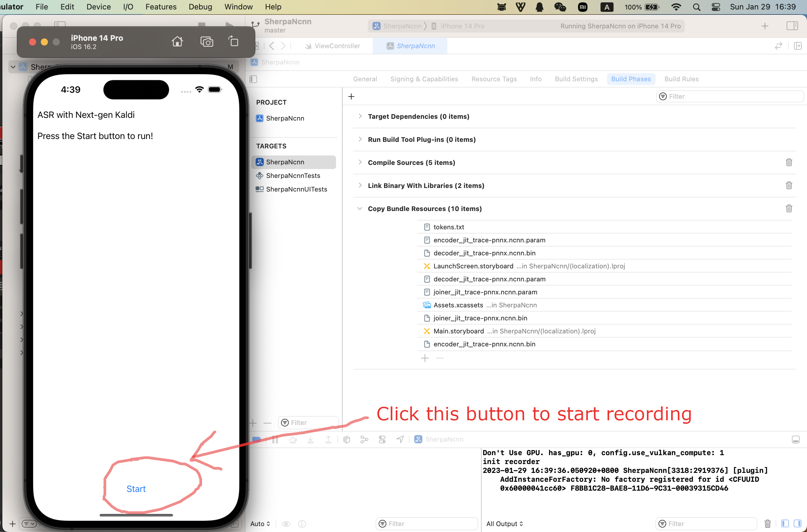807x532 pixels.
Task: Switch to the General tab
Action: (365, 79)
